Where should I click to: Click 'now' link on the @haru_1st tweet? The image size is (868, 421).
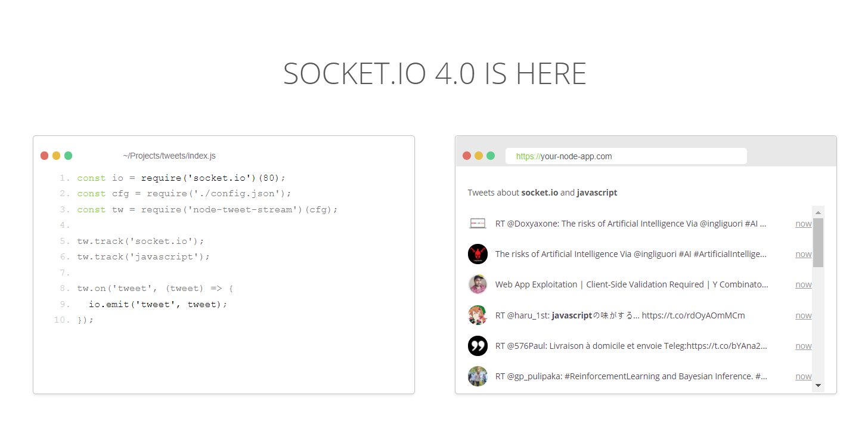tap(804, 315)
